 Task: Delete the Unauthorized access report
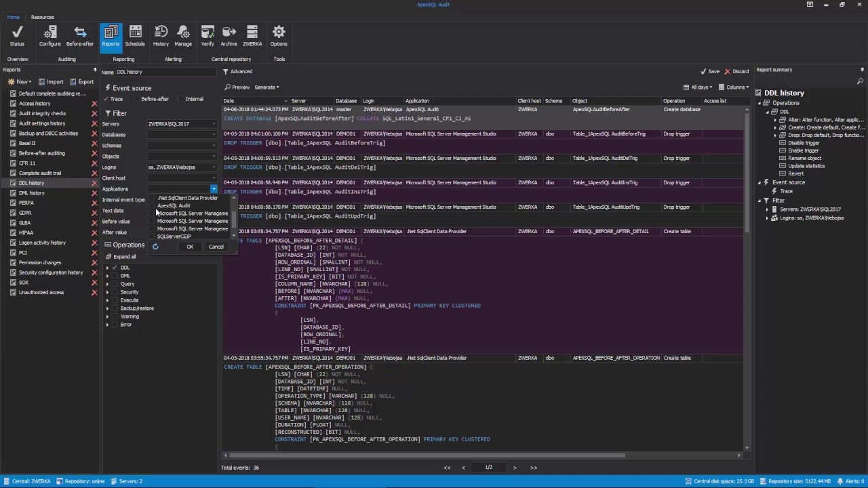pyautogui.click(x=94, y=292)
